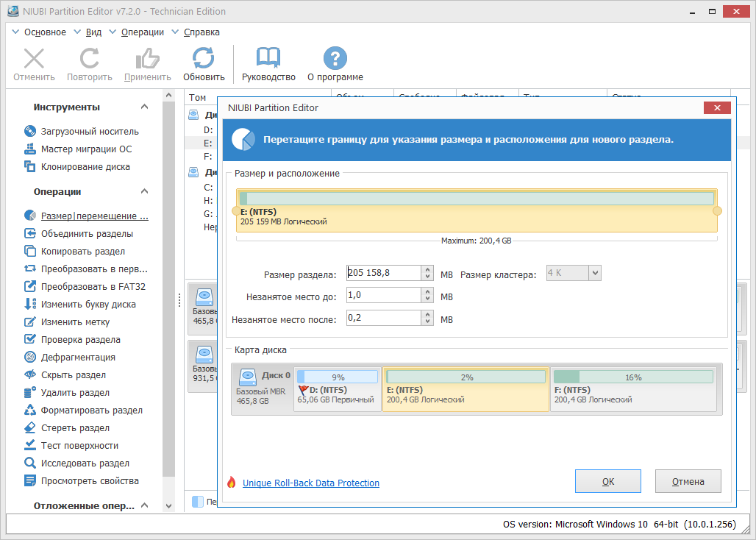Collapse the Операции section chevron
756x540 pixels.
click(145, 192)
